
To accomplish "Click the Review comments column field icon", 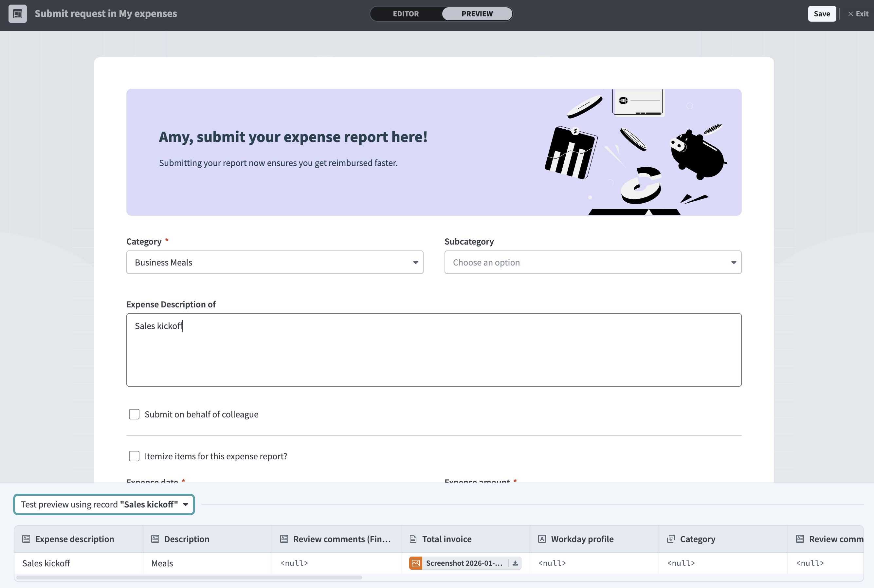I will coord(284,539).
